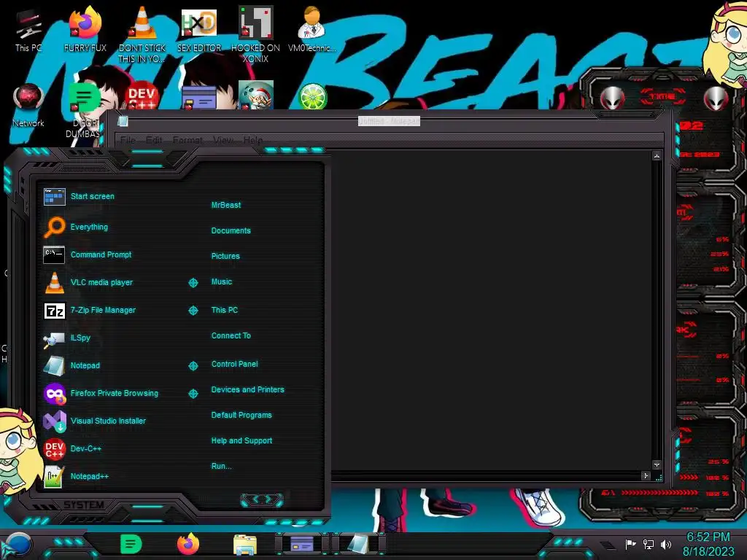Select This PC desktop icon
Screen dimensions: 747x560
pyautogui.click(x=28, y=31)
